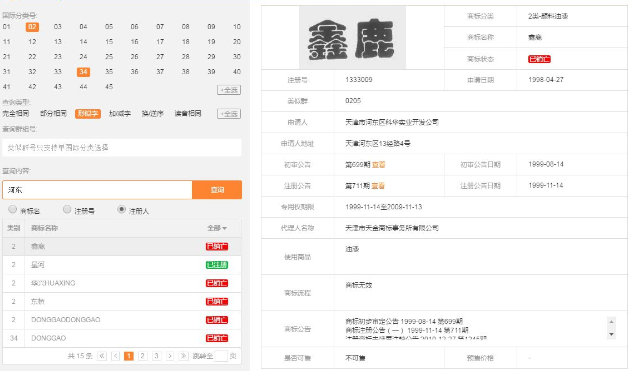The image size is (629, 371).
Task: Select the DONGGAODONGGAO trademark row
Action: coord(122,320)
